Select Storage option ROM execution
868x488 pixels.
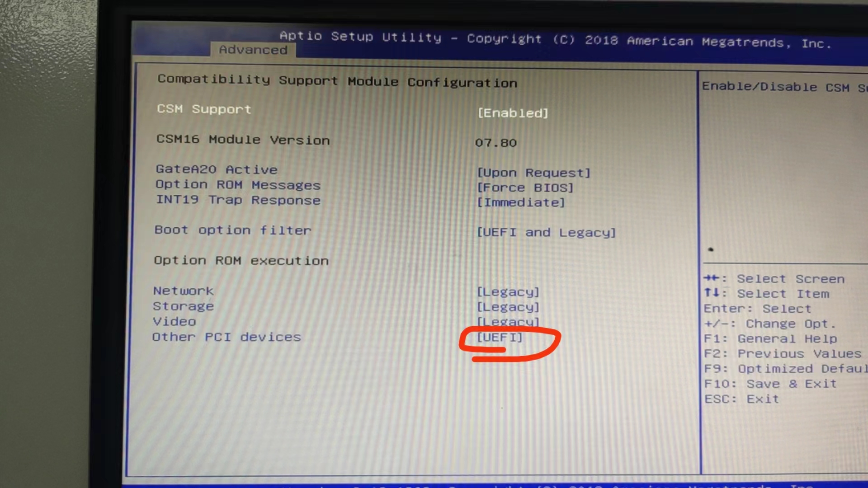coord(183,305)
